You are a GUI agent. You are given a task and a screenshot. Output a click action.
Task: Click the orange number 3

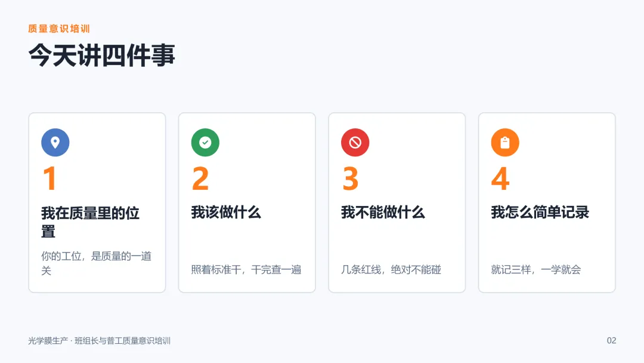(x=351, y=179)
